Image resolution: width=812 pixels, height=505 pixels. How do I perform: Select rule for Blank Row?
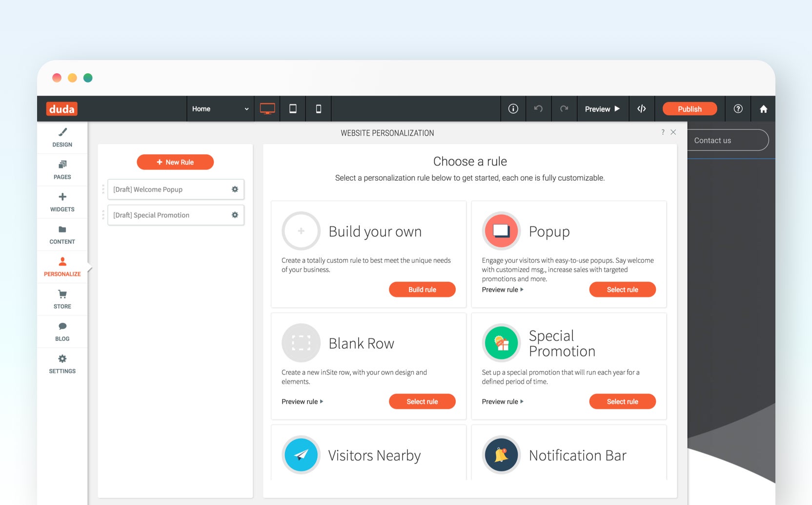pos(422,401)
